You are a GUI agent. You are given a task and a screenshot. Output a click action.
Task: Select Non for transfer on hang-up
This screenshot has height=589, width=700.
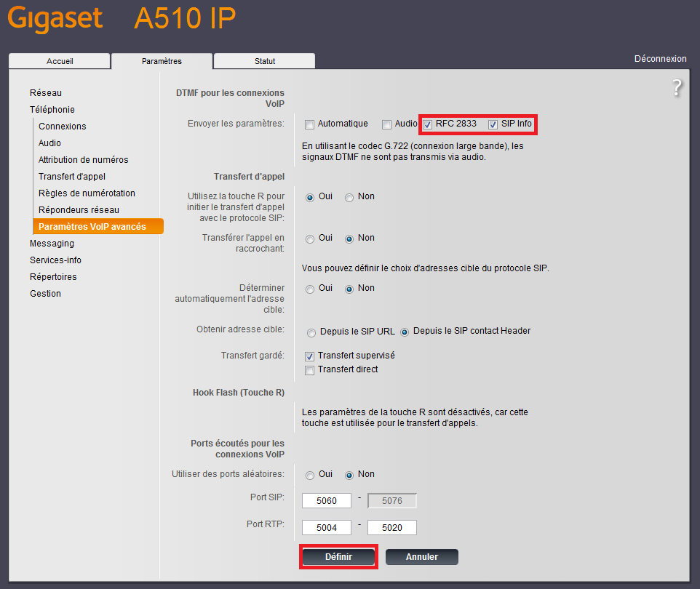(349, 239)
